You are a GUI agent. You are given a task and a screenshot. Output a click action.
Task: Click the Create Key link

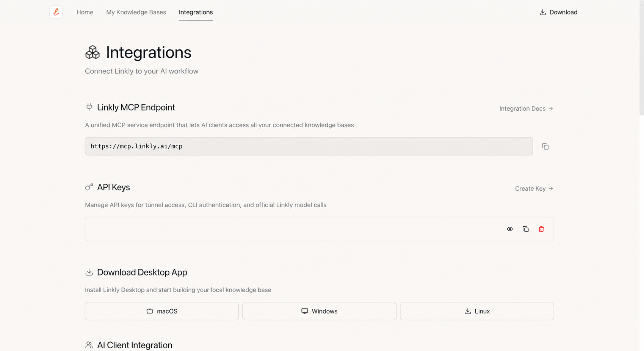click(534, 189)
